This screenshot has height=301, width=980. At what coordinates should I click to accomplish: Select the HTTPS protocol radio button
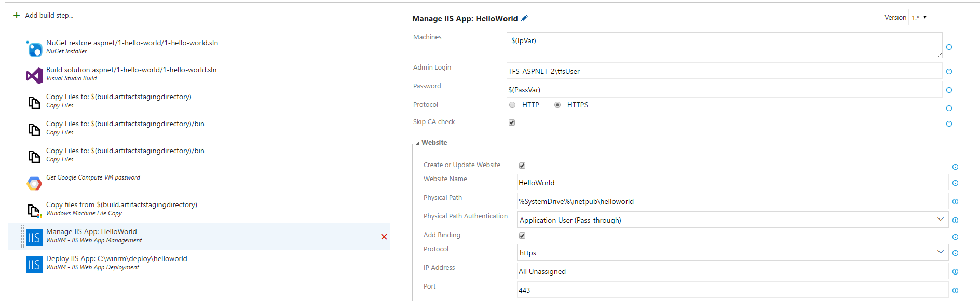click(x=557, y=105)
